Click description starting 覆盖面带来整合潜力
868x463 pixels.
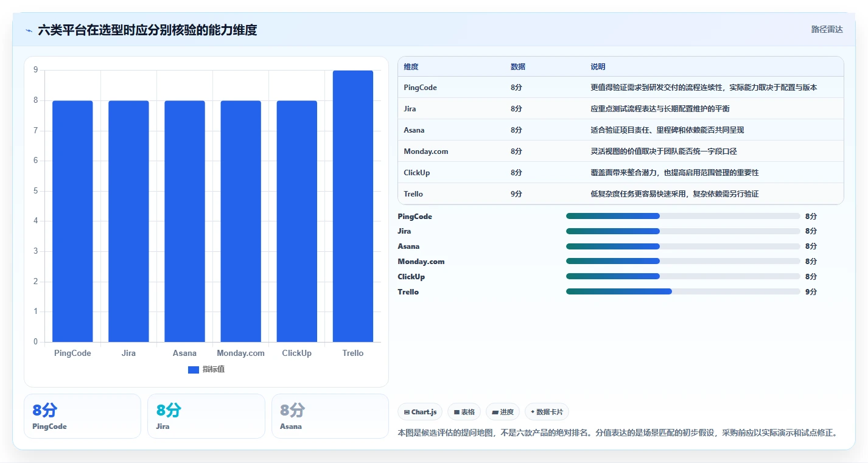674,173
